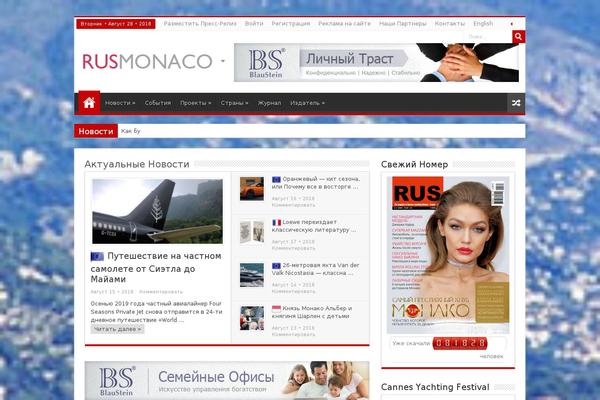Click the red Новости ticker label
The image size is (600, 400).
pos(96,131)
